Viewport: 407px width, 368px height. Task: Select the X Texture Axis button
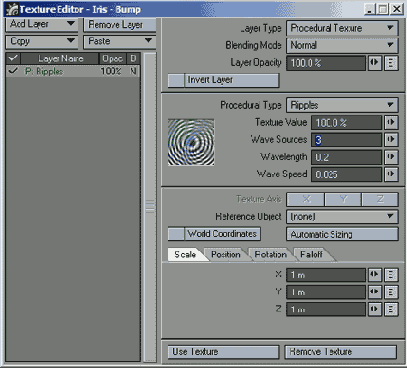tap(306, 199)
